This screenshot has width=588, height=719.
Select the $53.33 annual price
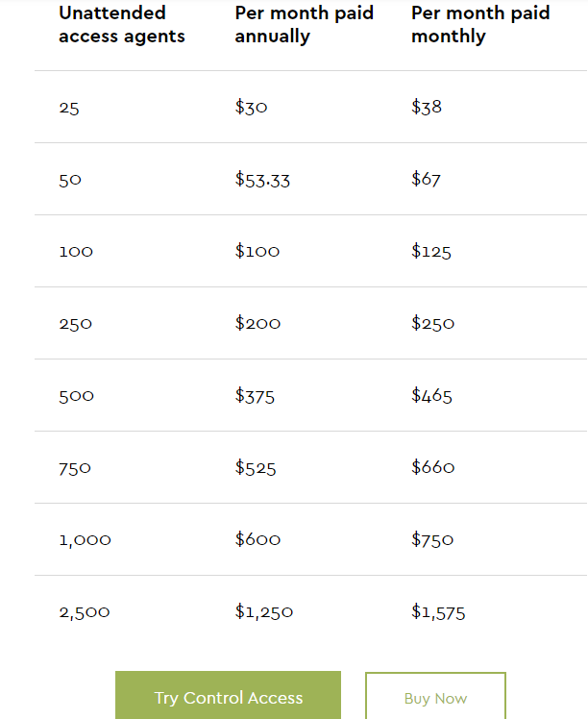click(x=262, y=180)
